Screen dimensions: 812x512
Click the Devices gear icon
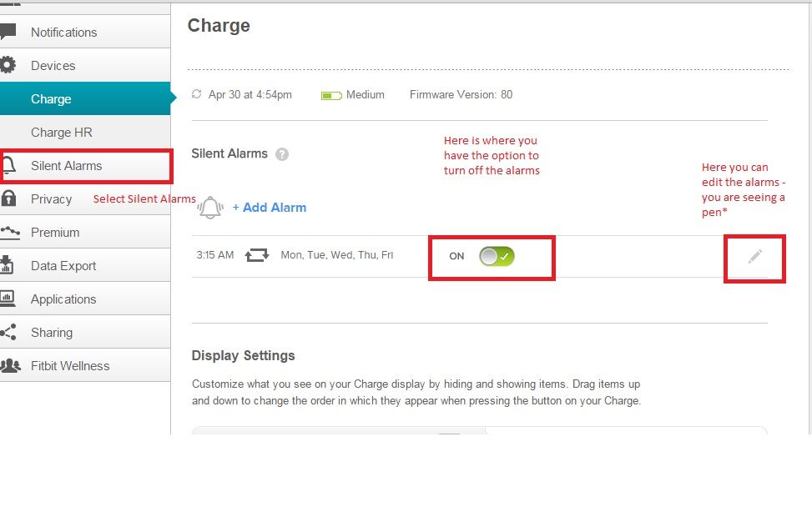coord(8,65)
